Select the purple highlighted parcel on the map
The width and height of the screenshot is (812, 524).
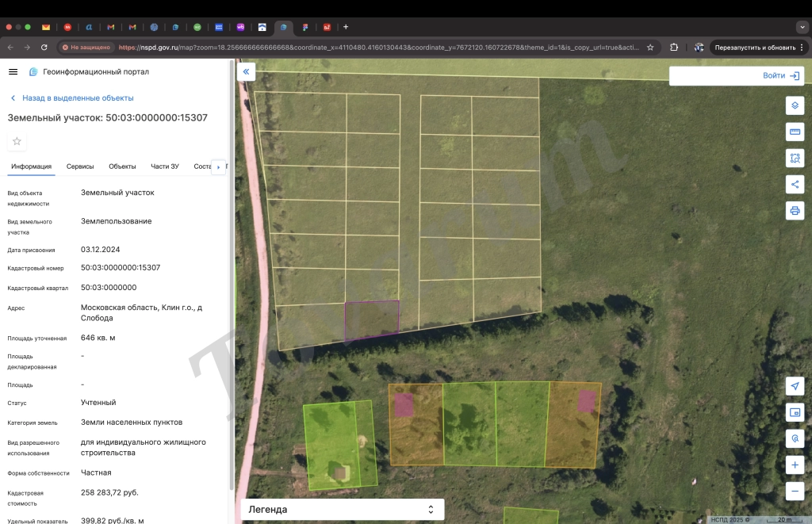coord(372,319)
